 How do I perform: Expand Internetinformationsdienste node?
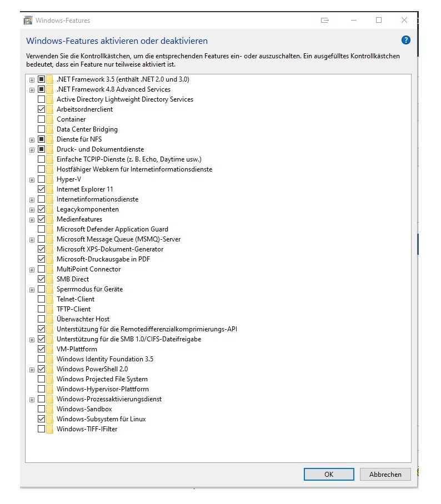[x=32, y=200]
